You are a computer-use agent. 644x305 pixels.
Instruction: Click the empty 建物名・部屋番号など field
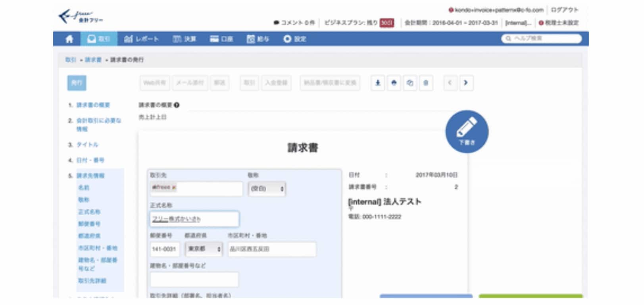[x=194, y=279]
